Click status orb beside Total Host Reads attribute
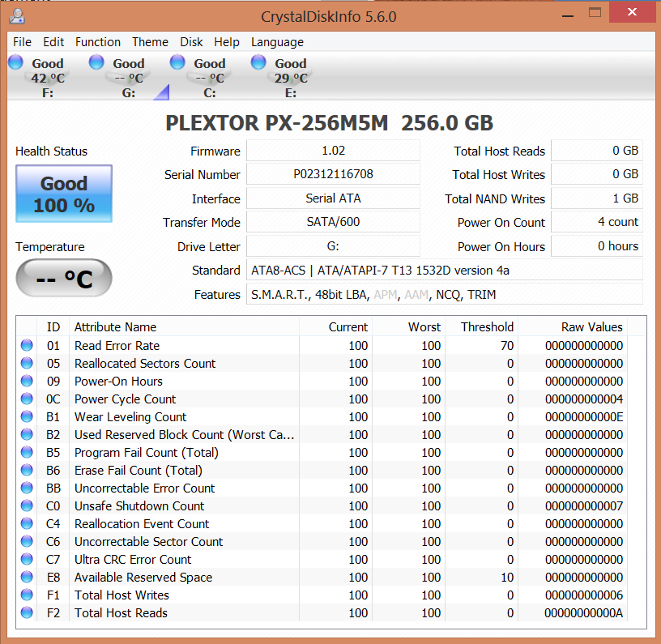 [x=27, y=613]
